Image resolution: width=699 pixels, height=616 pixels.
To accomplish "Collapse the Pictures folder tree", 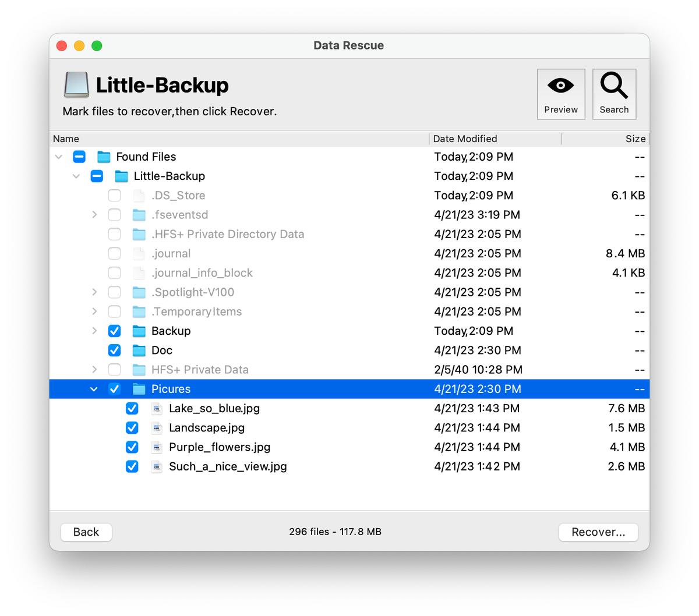I will tap(94, 389).
